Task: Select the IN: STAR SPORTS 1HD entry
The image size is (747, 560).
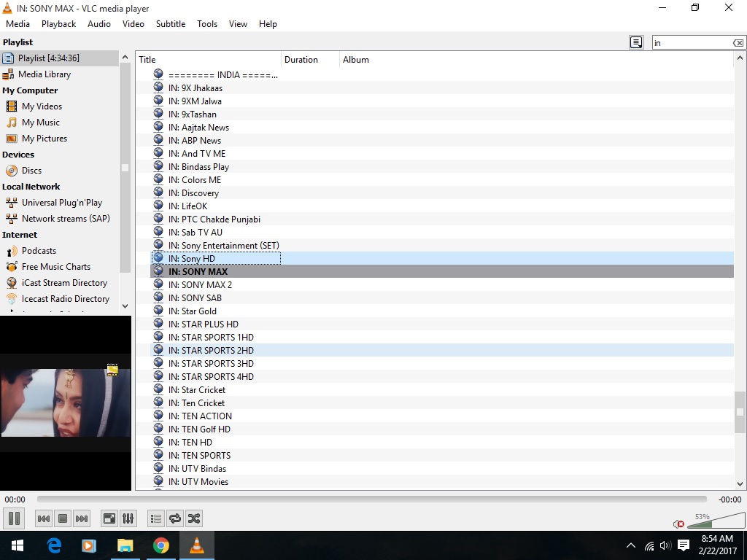Action: point(442,337)
